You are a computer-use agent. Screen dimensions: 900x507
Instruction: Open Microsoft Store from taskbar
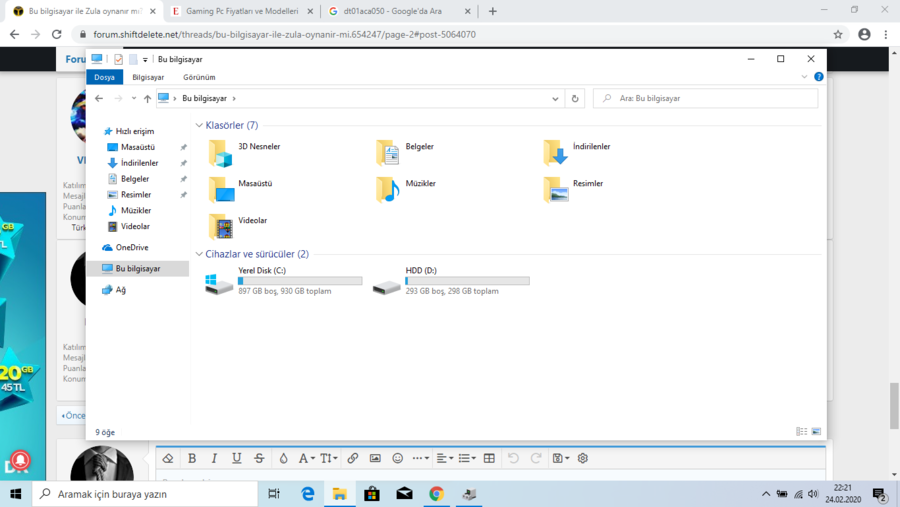[x=372, y=494]
